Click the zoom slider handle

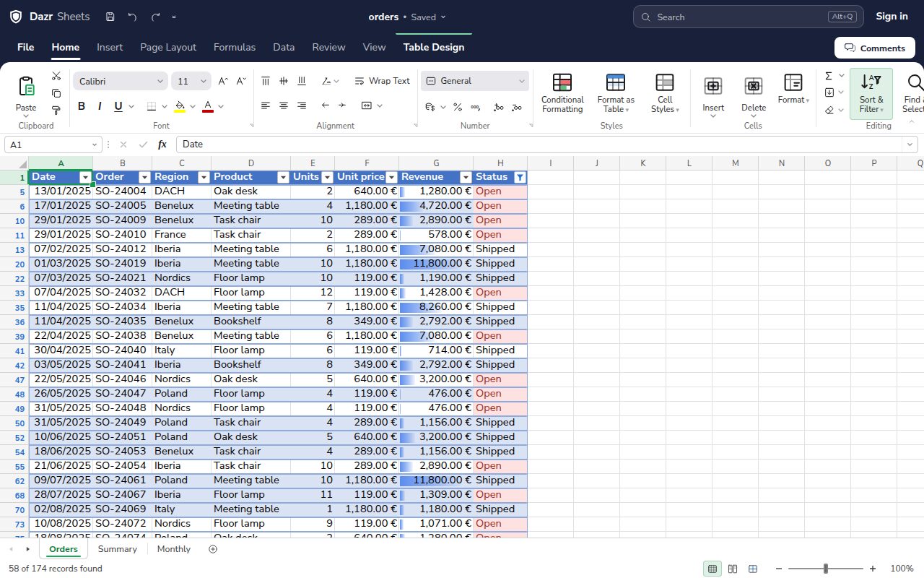coord(826,569)
